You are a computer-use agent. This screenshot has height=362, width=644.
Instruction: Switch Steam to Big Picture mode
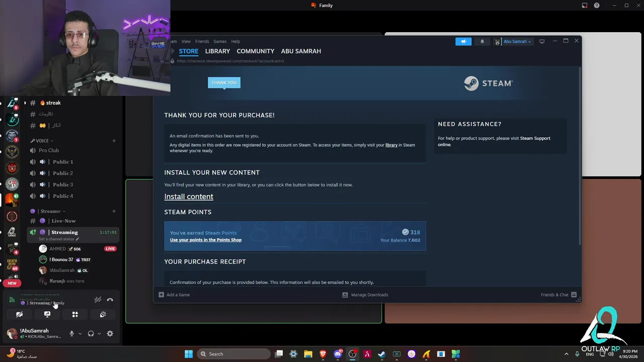click(542, 41)
